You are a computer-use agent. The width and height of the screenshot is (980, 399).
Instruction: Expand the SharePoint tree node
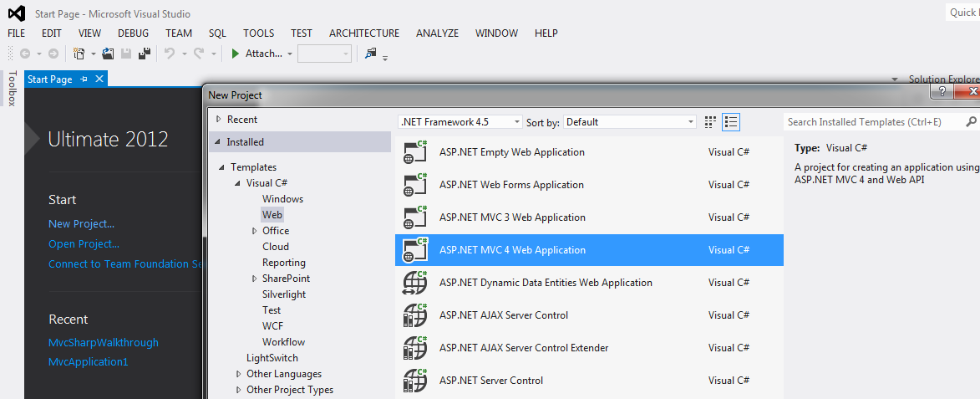(x=254, y=279)
